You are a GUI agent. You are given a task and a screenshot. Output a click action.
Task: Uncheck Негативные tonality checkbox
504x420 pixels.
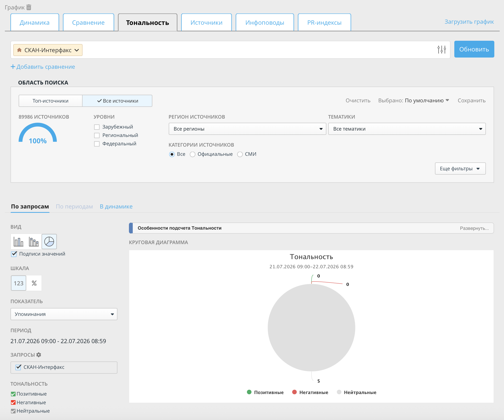[13, 402]
